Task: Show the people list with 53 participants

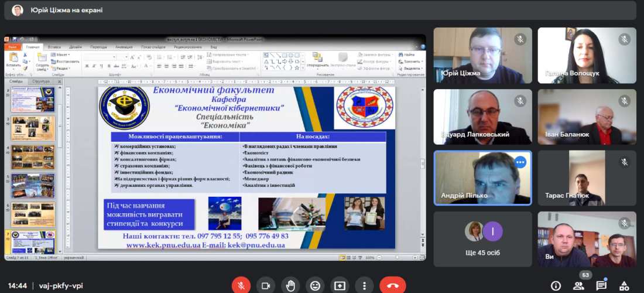Action: pos(578,285)
